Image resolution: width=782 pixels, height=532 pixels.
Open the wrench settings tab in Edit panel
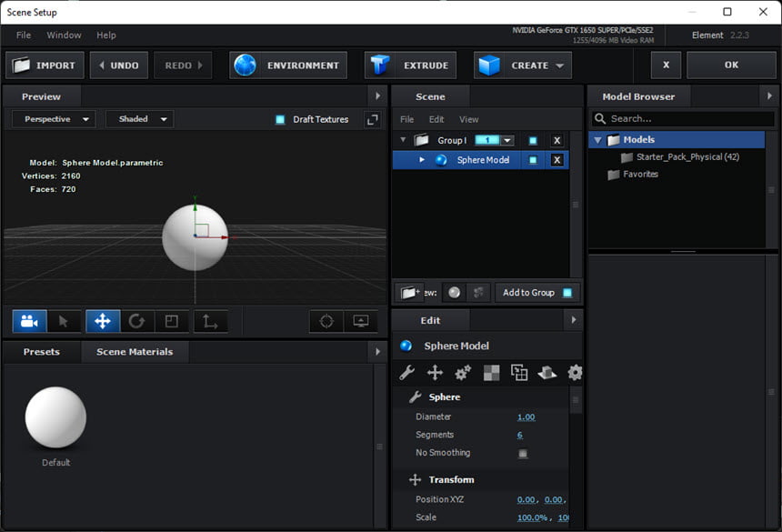click(407, 373)
